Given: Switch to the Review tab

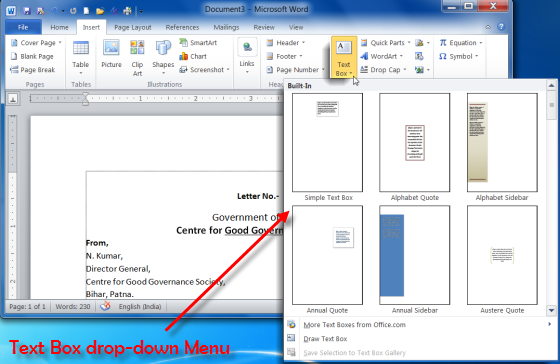Looking at the screenshot, I should [264, 27].
